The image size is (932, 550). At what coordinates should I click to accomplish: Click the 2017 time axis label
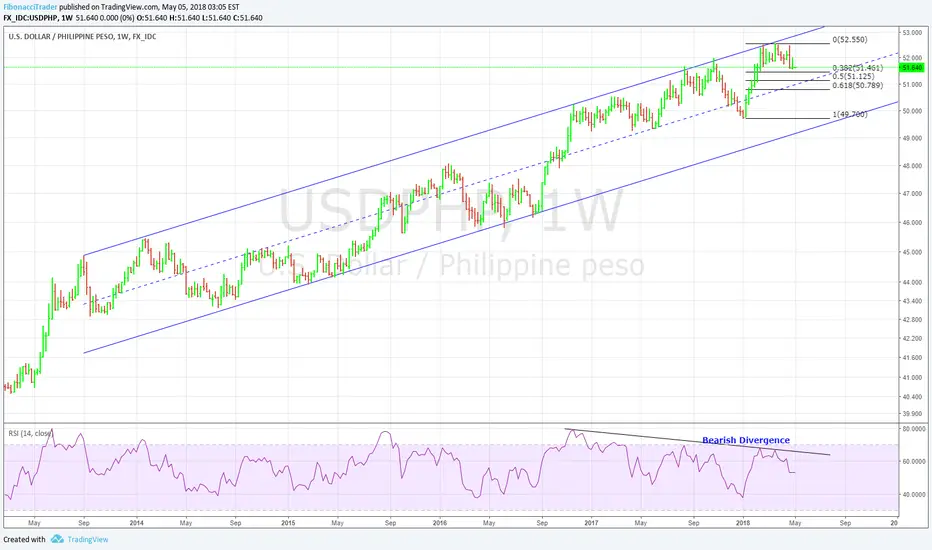point(591,523)
